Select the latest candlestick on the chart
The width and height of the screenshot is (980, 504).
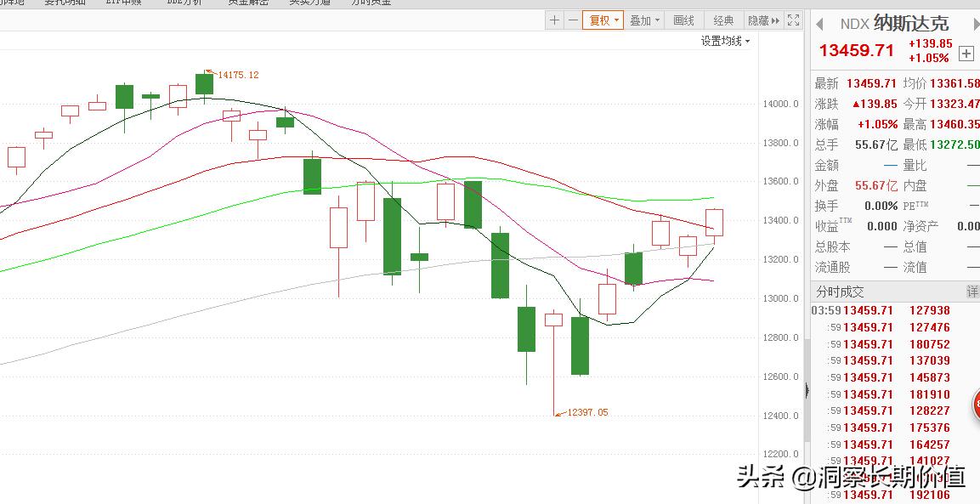[714, 223]
